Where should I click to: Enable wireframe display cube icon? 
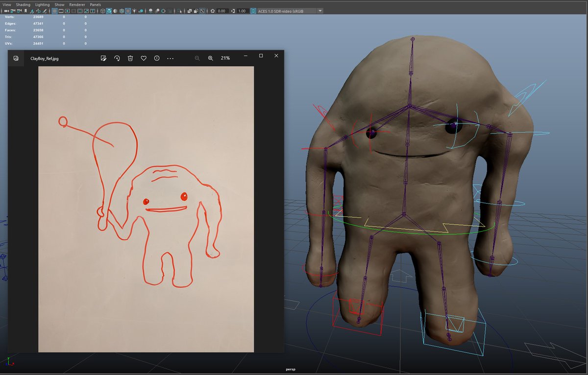coord(102,11)
